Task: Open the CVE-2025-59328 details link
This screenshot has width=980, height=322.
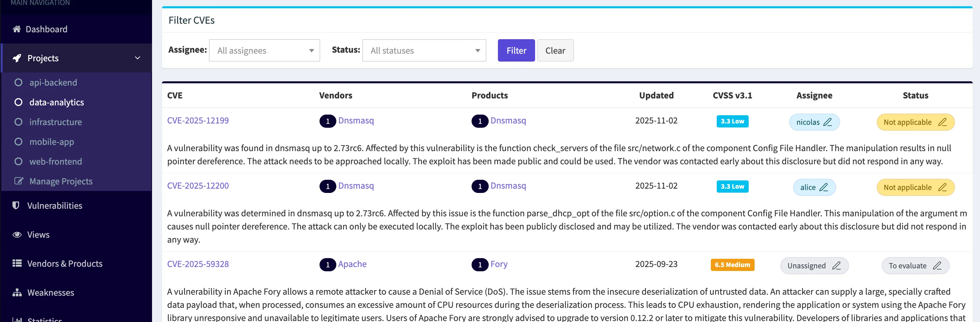Action: point(198,264)
